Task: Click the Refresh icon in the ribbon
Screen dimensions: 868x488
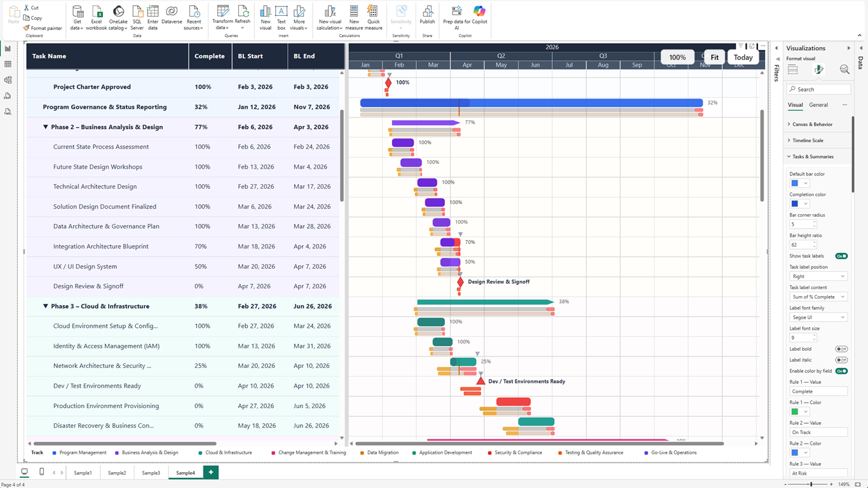Action: point(242,12)
